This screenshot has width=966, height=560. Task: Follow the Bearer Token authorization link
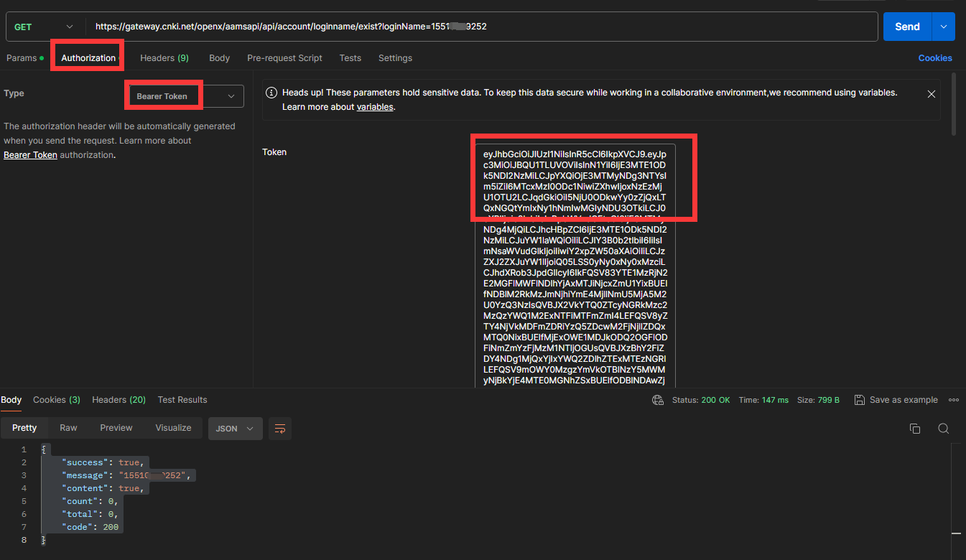coord(30,155)
